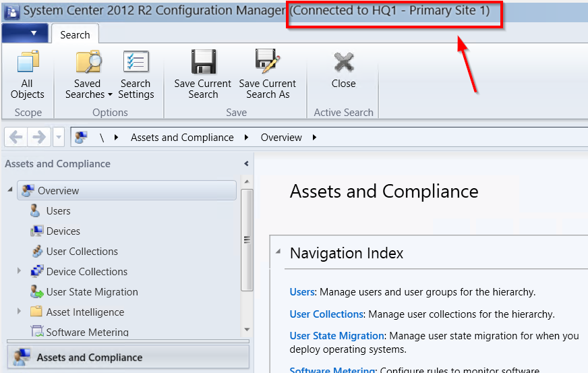
Task: Open the Saved Searches folder icon
Action: coord(88,61)
